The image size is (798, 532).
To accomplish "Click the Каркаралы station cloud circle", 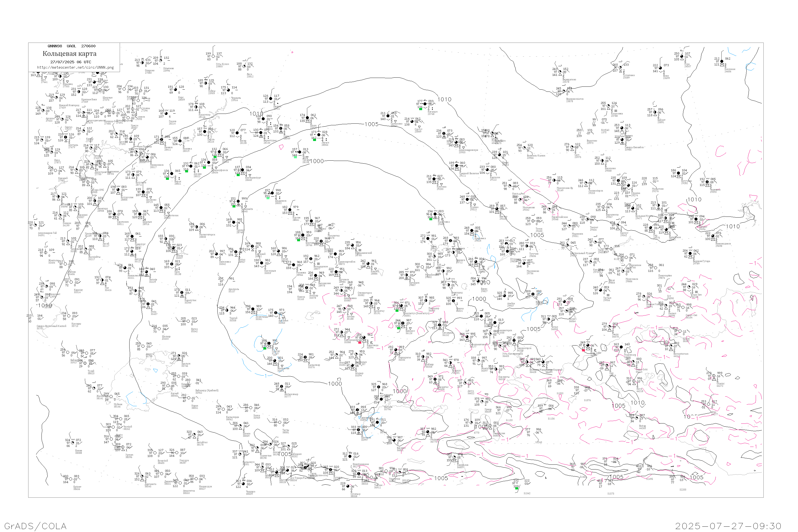I will pyautogui.click(x=396, y=350).
